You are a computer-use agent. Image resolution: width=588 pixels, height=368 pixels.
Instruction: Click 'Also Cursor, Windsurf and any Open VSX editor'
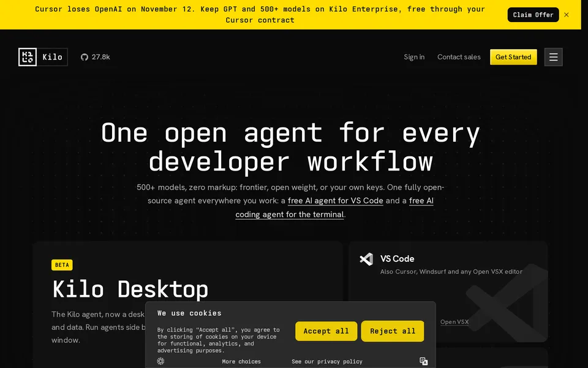451,272
